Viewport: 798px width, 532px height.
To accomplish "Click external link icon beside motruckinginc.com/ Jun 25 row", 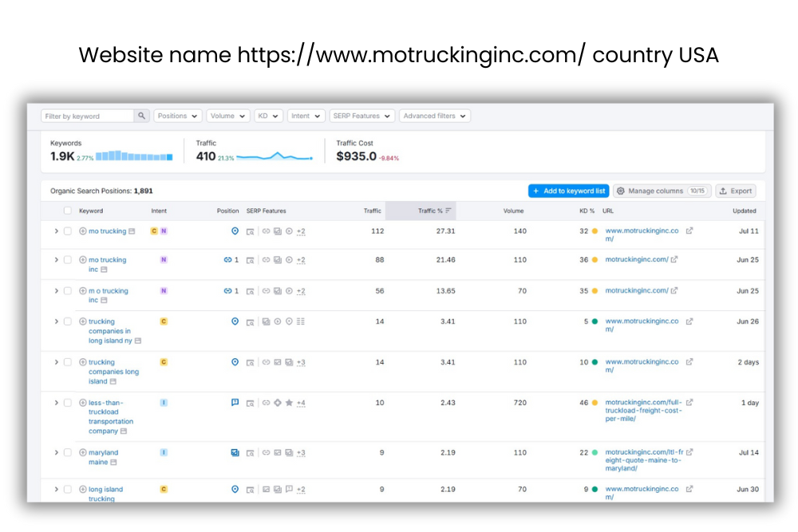I will (x=674, y=259).
